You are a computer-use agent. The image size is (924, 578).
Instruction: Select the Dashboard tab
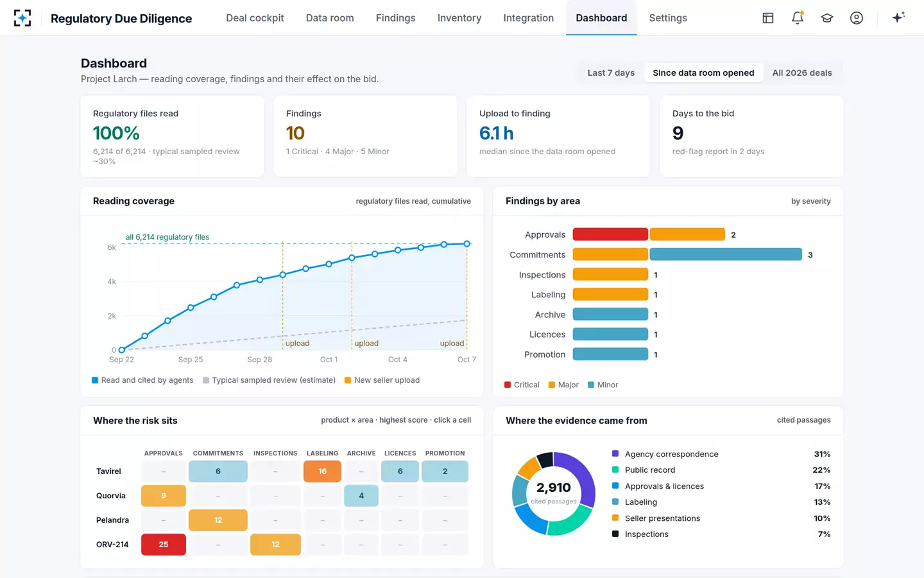(x=601, y=18)
